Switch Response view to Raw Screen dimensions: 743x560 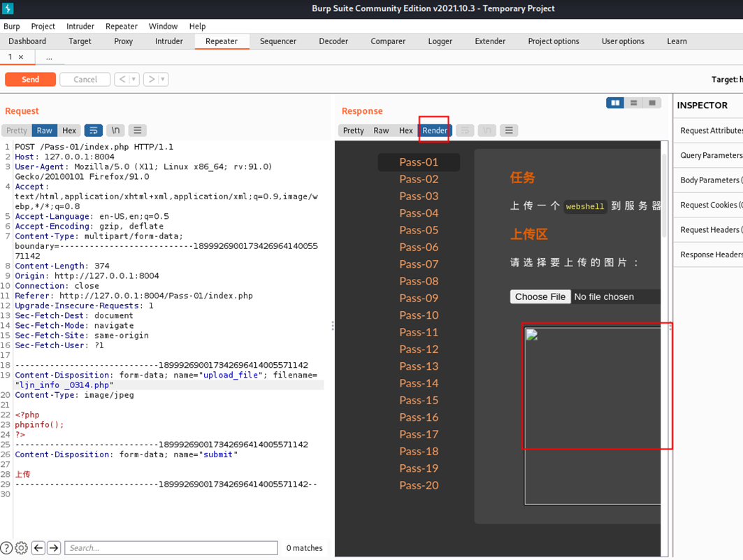click(x=381, y=130)
